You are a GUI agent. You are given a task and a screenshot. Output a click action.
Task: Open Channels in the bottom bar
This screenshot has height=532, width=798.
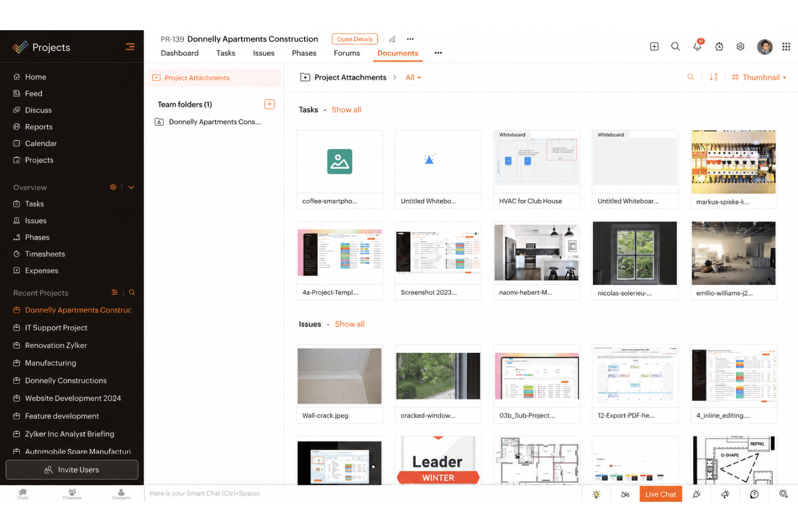[x=72, y=494]
